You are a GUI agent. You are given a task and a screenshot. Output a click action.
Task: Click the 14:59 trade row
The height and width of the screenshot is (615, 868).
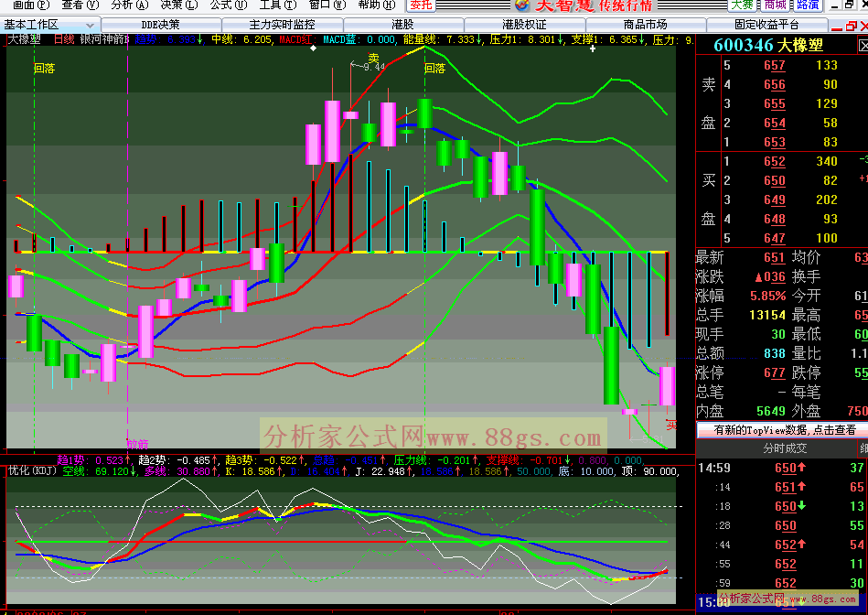pos(782,469)
